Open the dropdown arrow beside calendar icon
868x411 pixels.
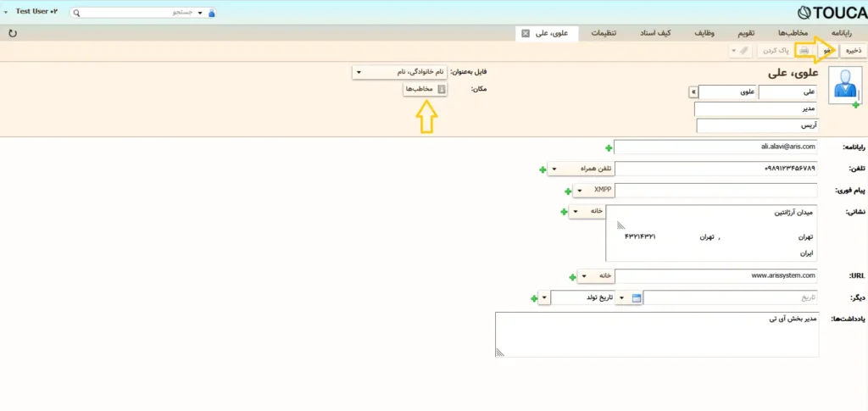[x=621, y=298]
